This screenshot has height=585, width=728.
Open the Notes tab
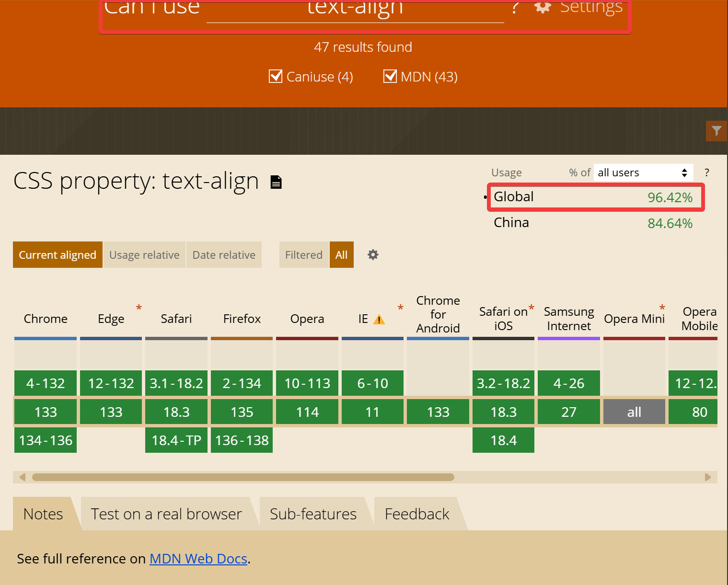click(43, 514)
